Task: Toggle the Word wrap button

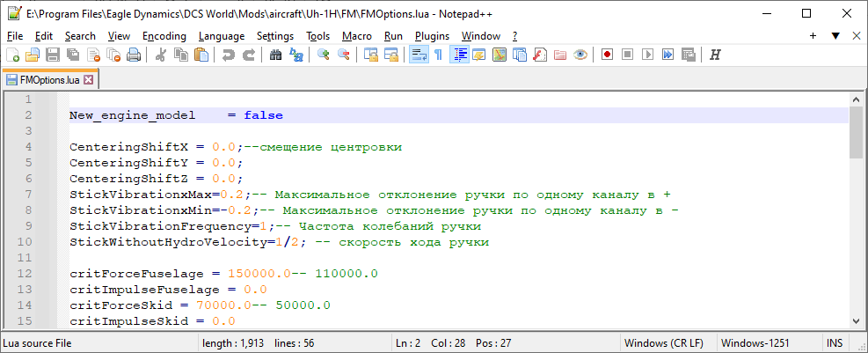Action: click(x=419, y=55)
